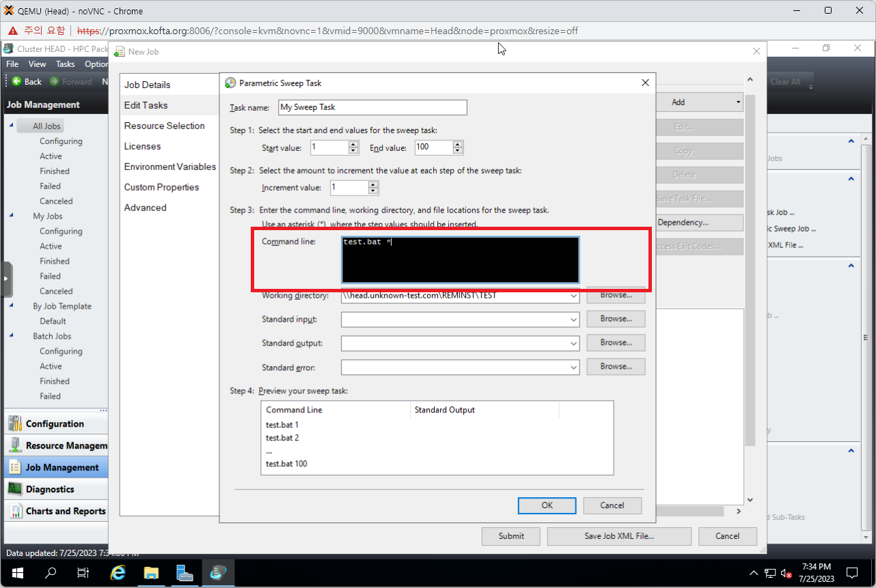Click Browse next to Standard input
The height and width of the screenshot is (588, 876).
(616, 319)
